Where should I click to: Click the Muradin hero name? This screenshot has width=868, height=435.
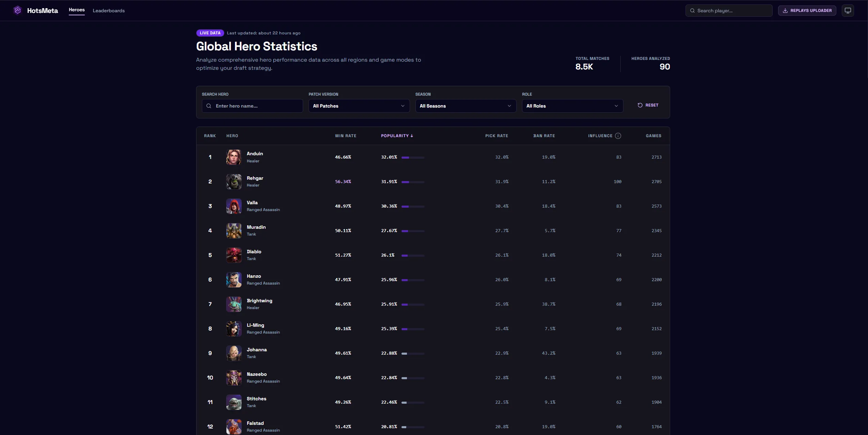(256, 227)
